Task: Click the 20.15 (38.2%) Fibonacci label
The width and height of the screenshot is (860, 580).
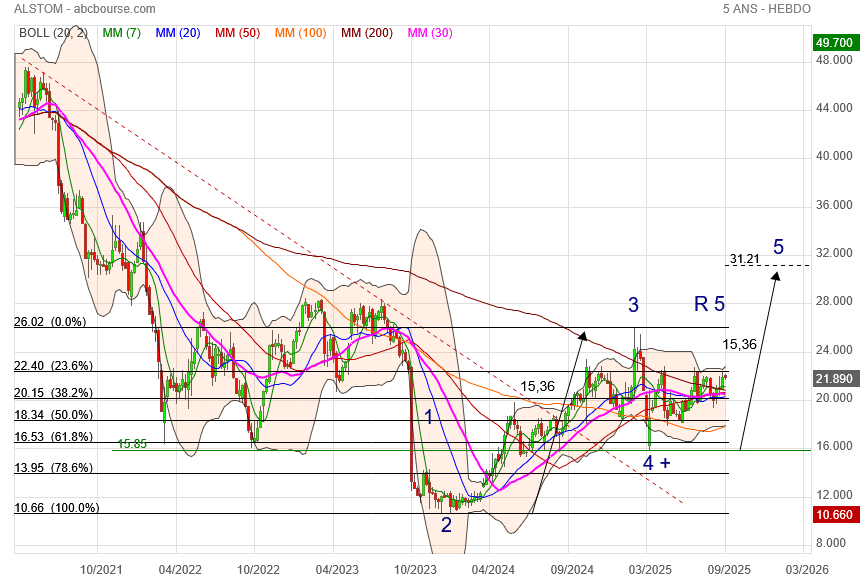Action: [x=53, y=393]
